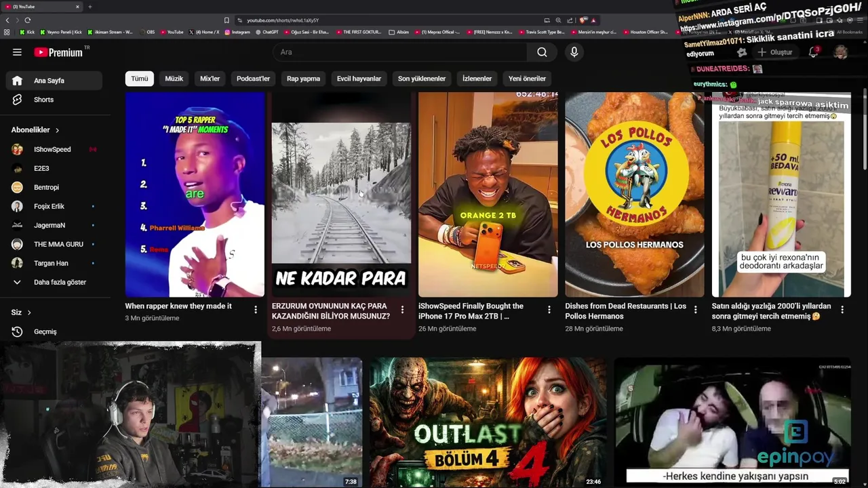868x488 pixels.
Task: Open options menu for rapper knew short
Action: [256, 310]
